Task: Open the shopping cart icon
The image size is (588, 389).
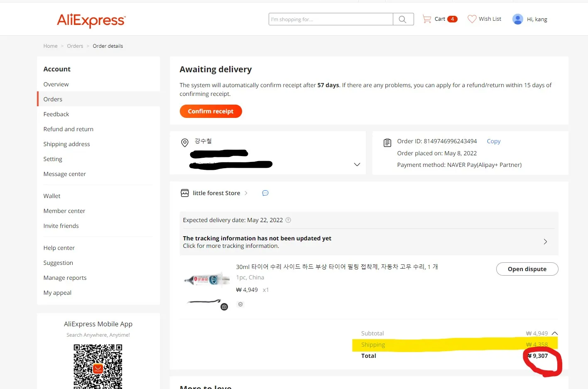Action: coord(426,19)
